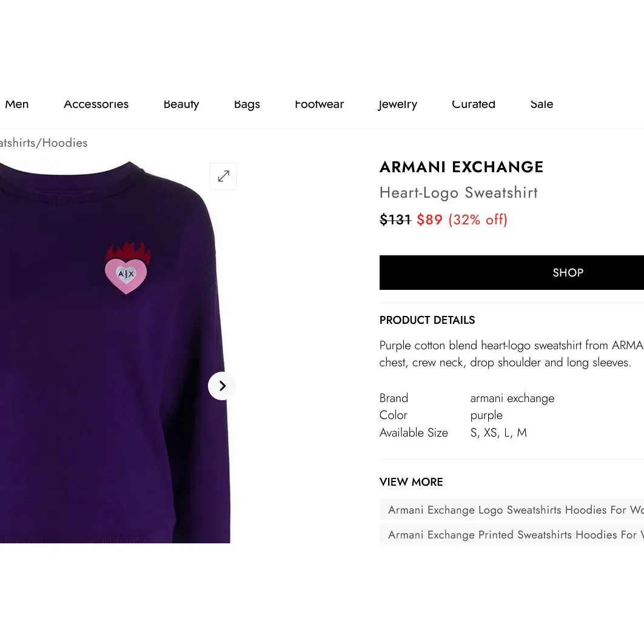Screen dimensions: 644x644
Task: Click the ARMANI EXCHANGE brand title
Action: pyautogui.click(x=461, y=167)
